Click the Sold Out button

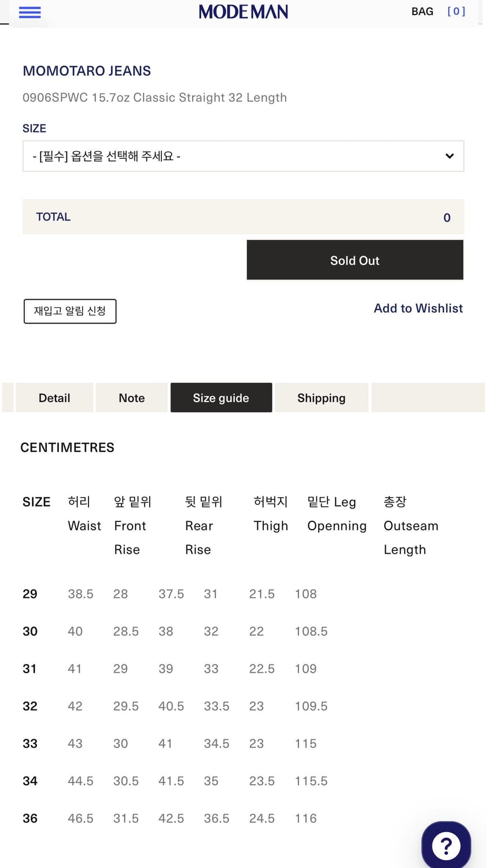pyautogui.click(x=355, y=260)
